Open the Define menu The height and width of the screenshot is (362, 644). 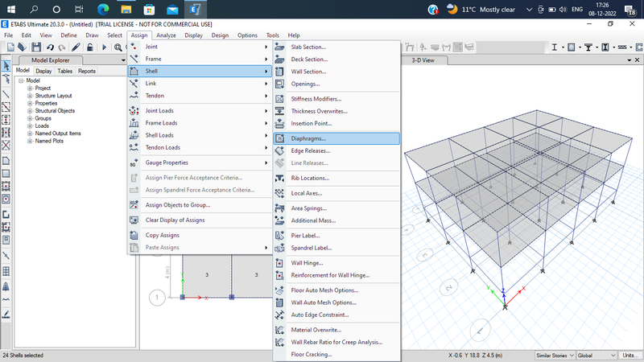pyautogui.click(x=68, y=35)
